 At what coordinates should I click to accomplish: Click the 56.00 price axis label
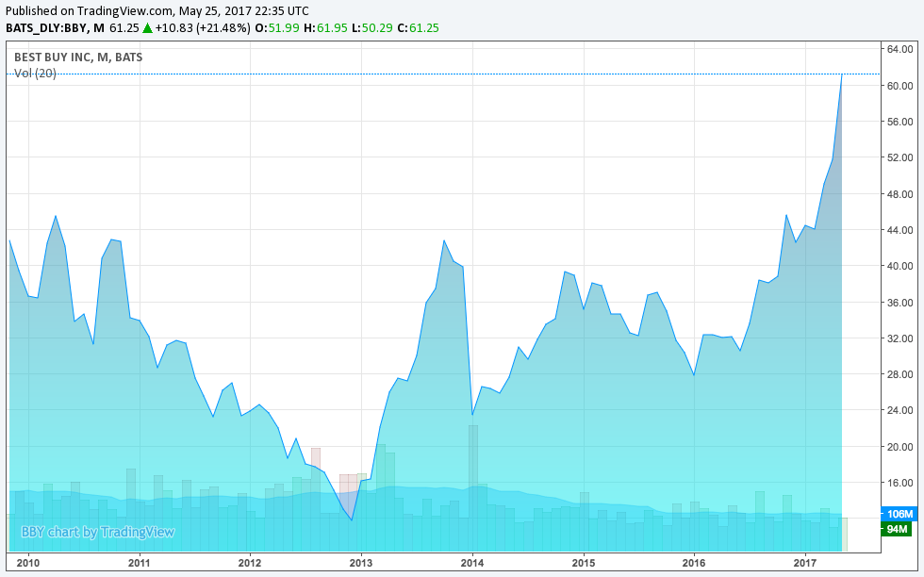click(x=900, y=122)
